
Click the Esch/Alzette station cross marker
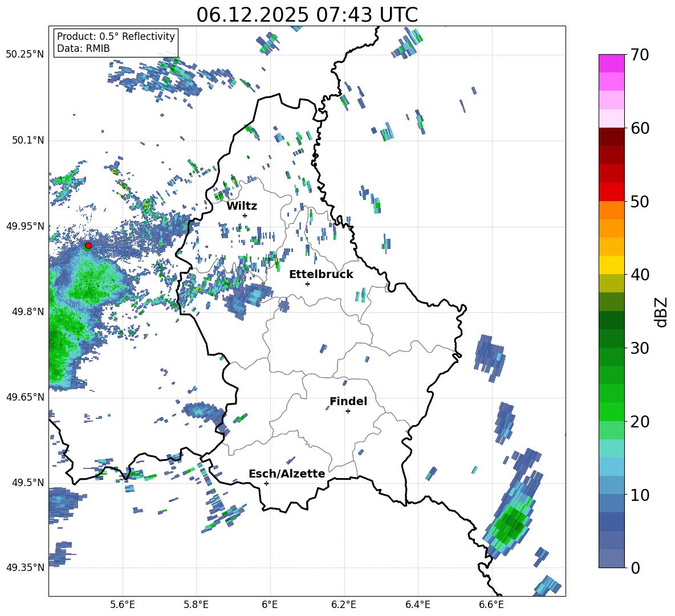pos(266,483)
